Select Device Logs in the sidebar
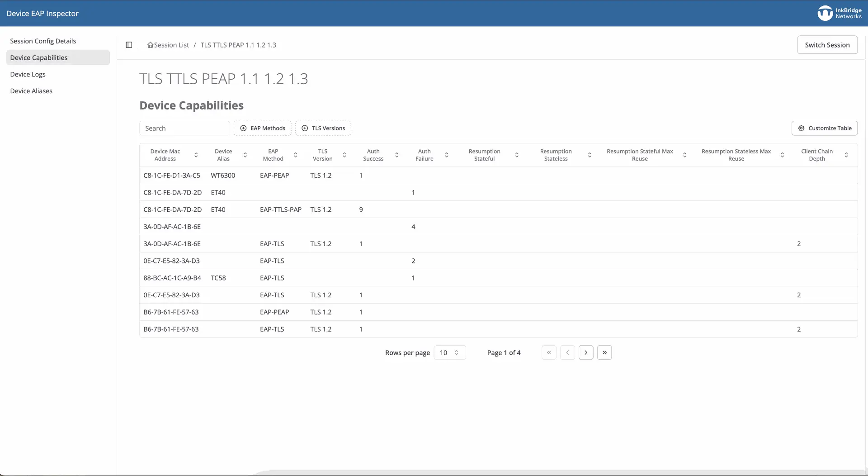 [28, 74]
